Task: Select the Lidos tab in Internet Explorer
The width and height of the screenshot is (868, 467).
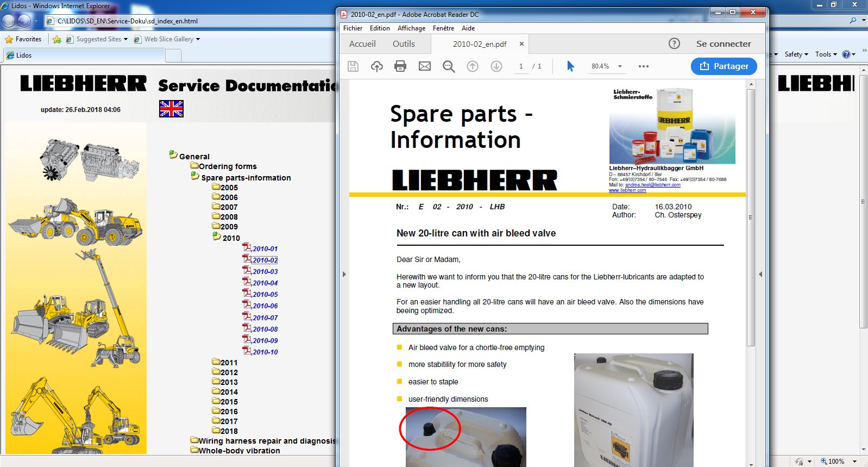Action: pos(84,55)
